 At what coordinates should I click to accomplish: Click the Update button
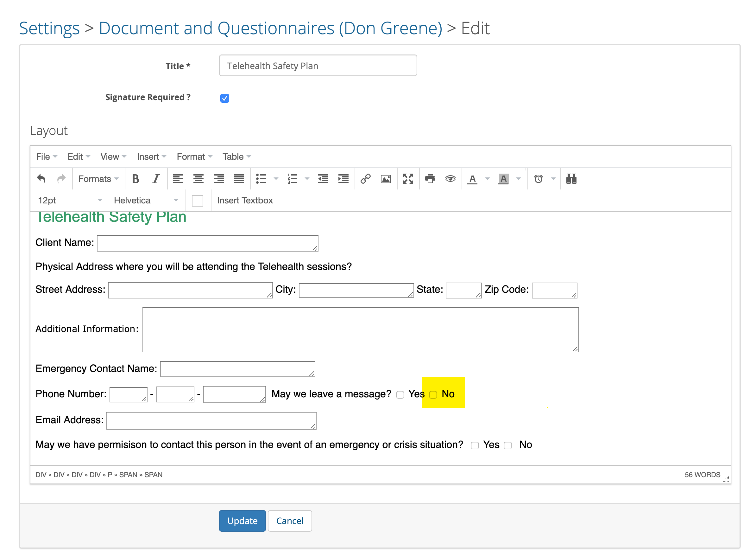(242, 521)
